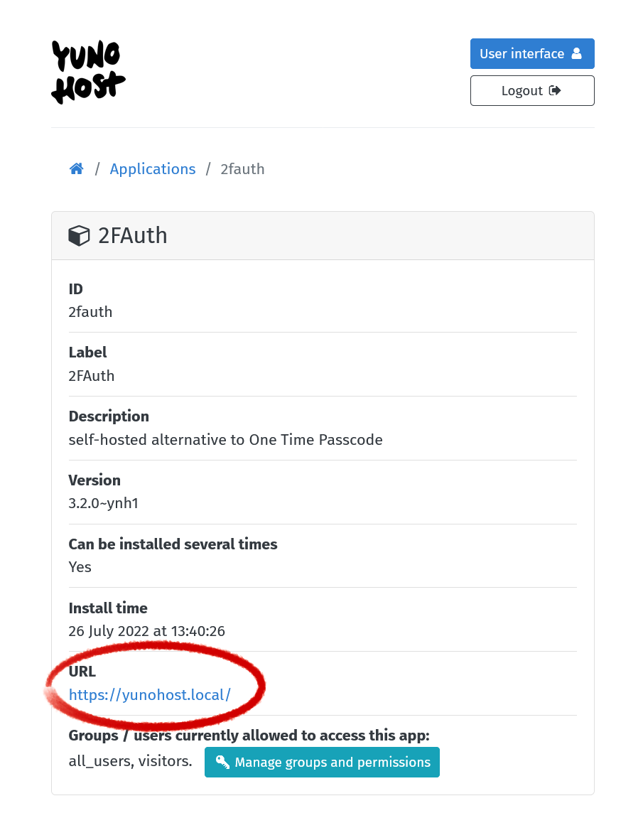Click the version text 3.2.0~ynh1
This screenshot has height=840, width=643.
pyautogui.click(x=103, y=504)
